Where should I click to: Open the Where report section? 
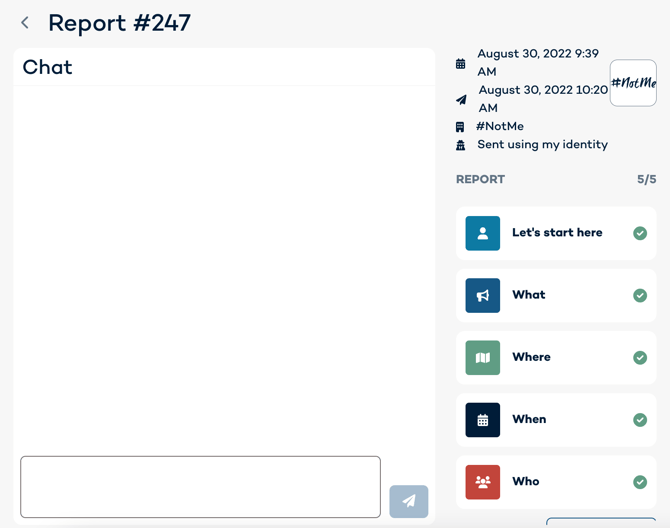[556, 358]
